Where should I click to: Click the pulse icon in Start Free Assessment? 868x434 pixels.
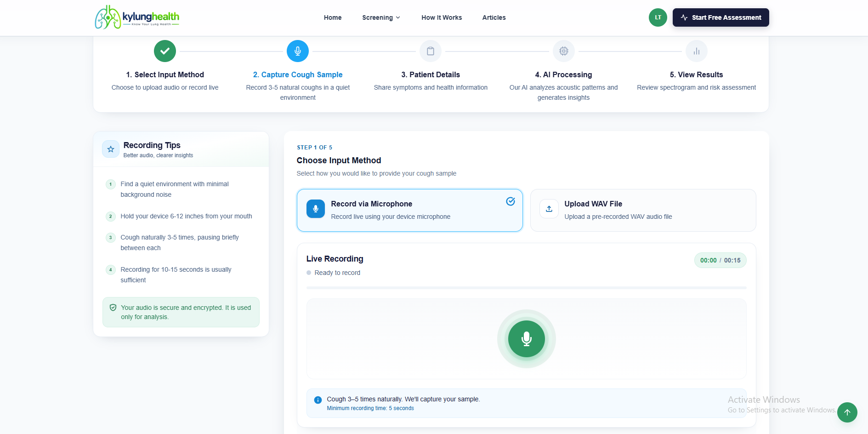point(684,17)
